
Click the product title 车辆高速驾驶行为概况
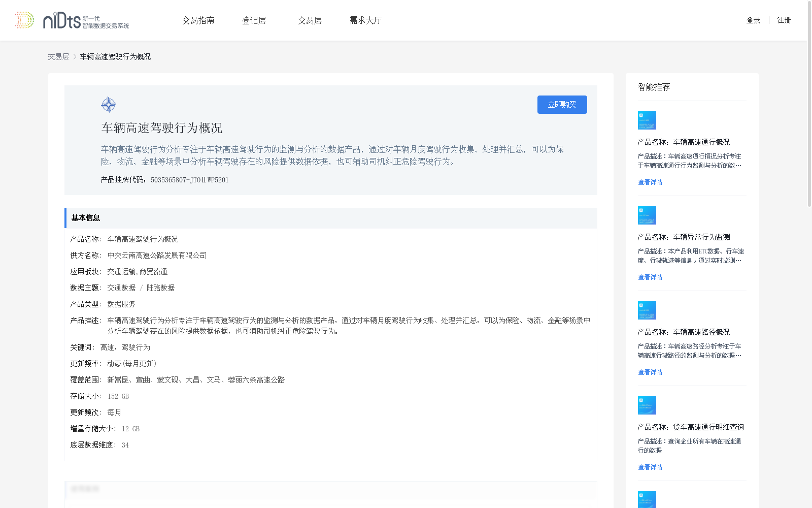[162, 128]
